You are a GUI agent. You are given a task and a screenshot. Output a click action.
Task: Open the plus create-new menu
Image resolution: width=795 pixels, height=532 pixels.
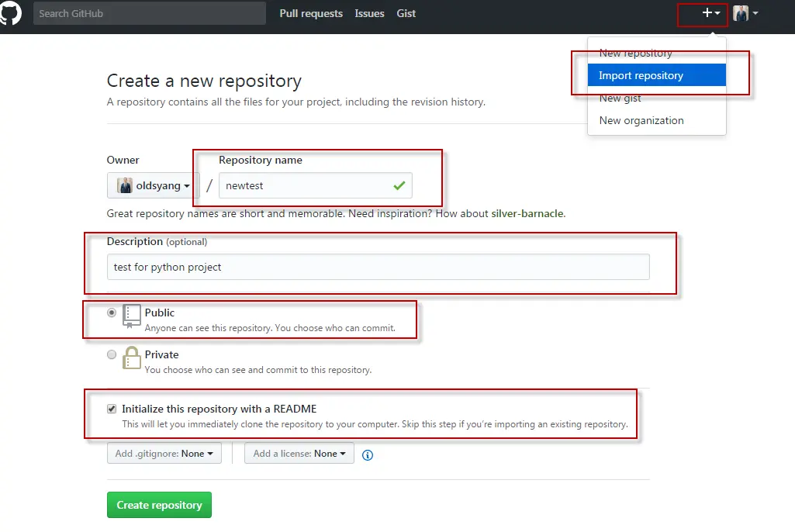pyautogui.click(x=710, y=13)
